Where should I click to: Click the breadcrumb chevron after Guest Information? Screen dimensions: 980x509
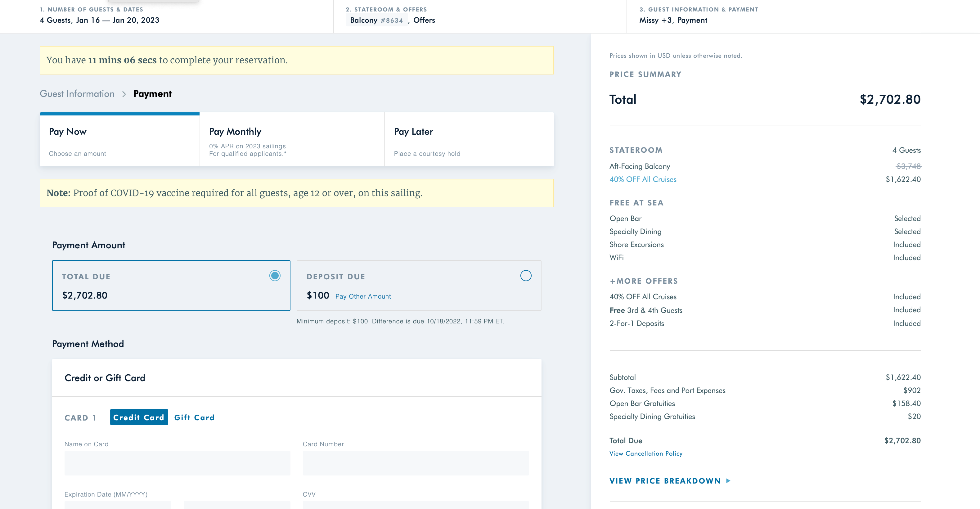coord(124,94)
